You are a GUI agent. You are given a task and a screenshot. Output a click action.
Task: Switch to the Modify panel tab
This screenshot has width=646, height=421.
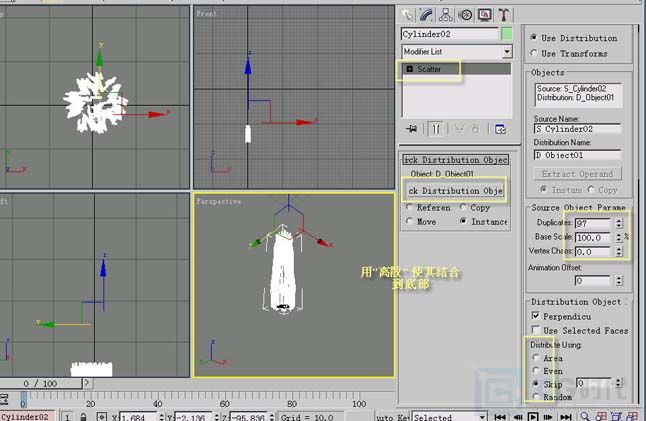tap(426, 15)
